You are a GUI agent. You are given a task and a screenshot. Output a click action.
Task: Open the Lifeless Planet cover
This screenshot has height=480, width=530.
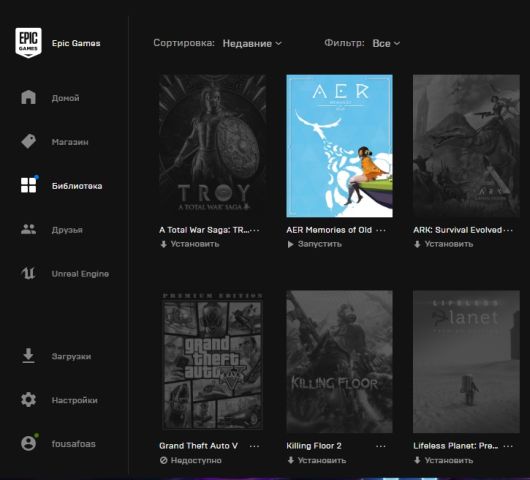click(x=466, y=362)
